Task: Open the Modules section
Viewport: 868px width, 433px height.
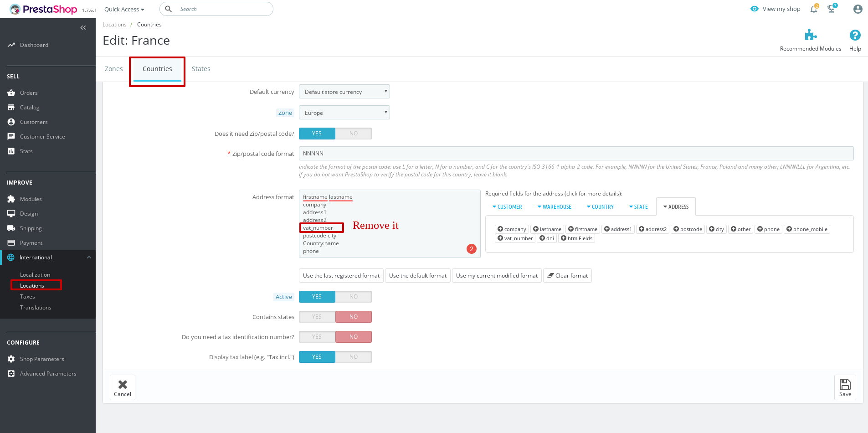Action: (31, 199)
